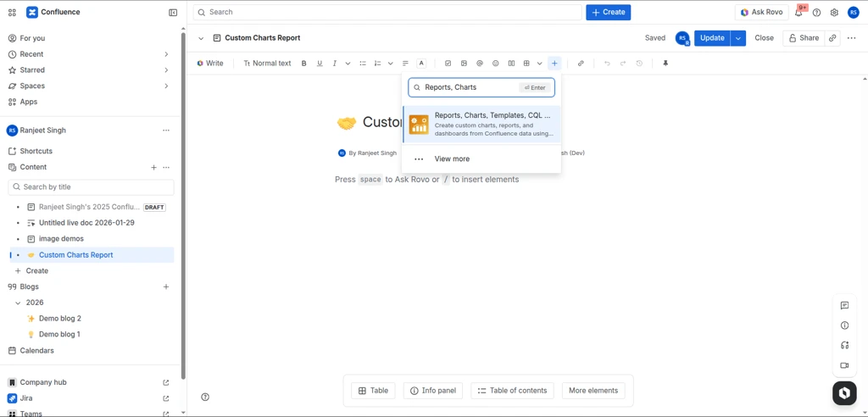Click the Write AI button
The height and width of the screenshot is (417, 868).
pos(210,63)
